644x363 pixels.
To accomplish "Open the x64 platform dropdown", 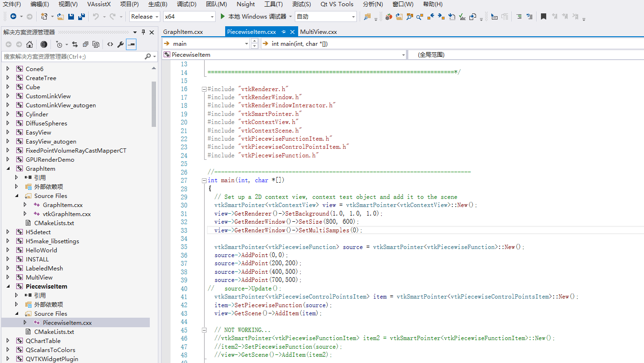I will click(189, 16).
